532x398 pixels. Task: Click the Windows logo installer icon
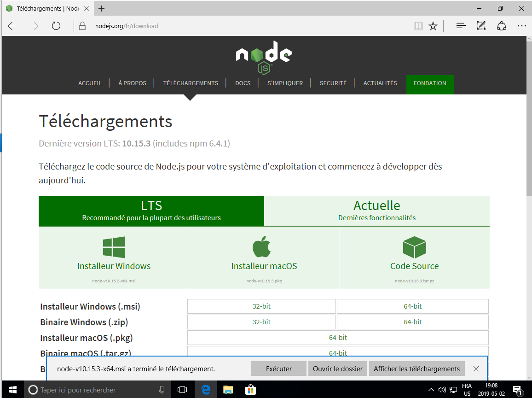click(114, 247)
